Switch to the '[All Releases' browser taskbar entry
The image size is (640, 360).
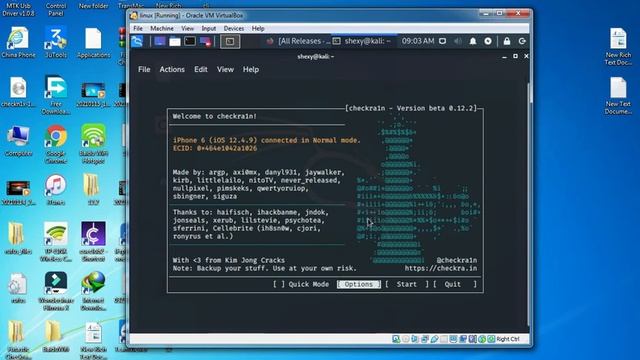pyautogui.click(x=298, y=41)
